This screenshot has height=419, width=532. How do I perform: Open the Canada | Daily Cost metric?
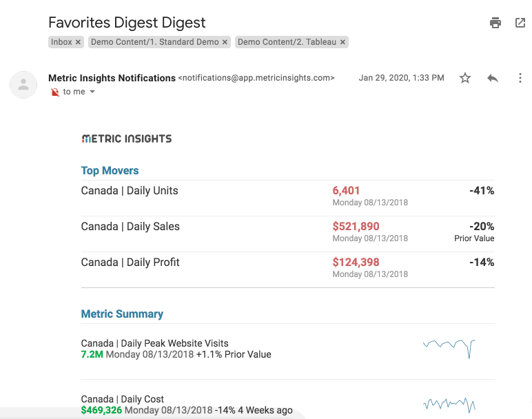click(123, 399)
